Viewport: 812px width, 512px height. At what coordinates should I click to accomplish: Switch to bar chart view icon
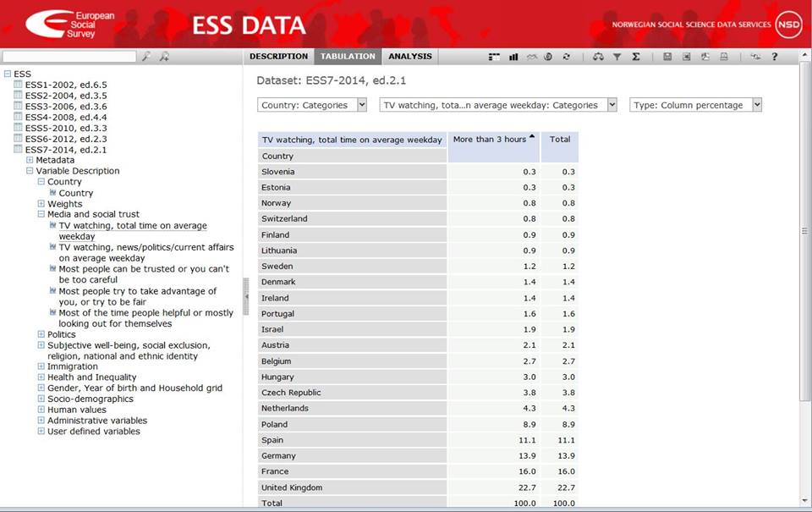point(513,57)
